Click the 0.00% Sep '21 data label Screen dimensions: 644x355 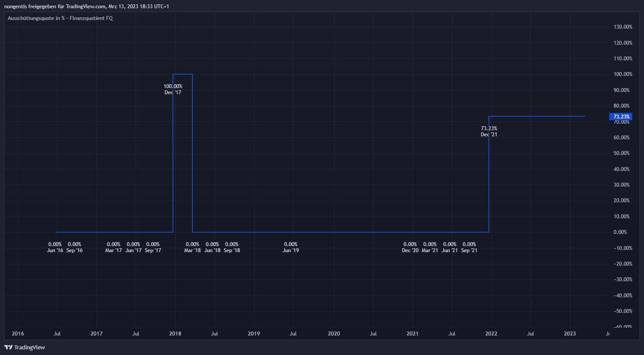(x=469, y=247)
